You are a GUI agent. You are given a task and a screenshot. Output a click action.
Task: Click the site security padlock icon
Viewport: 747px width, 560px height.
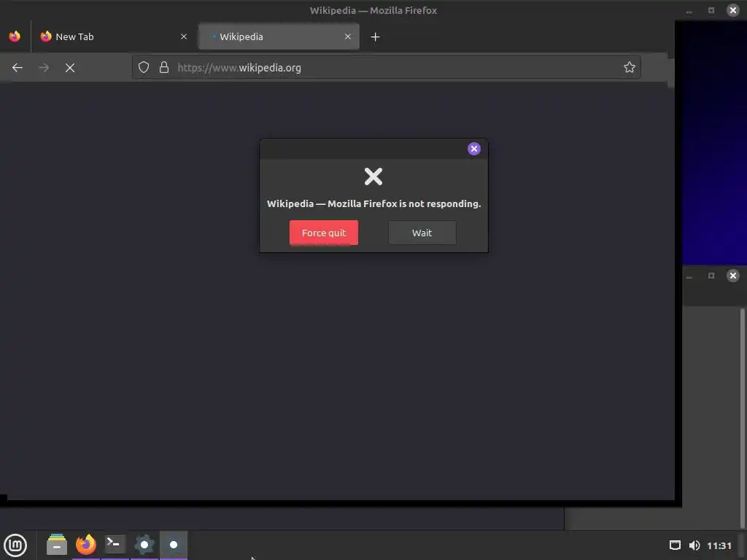coord(164,68)
